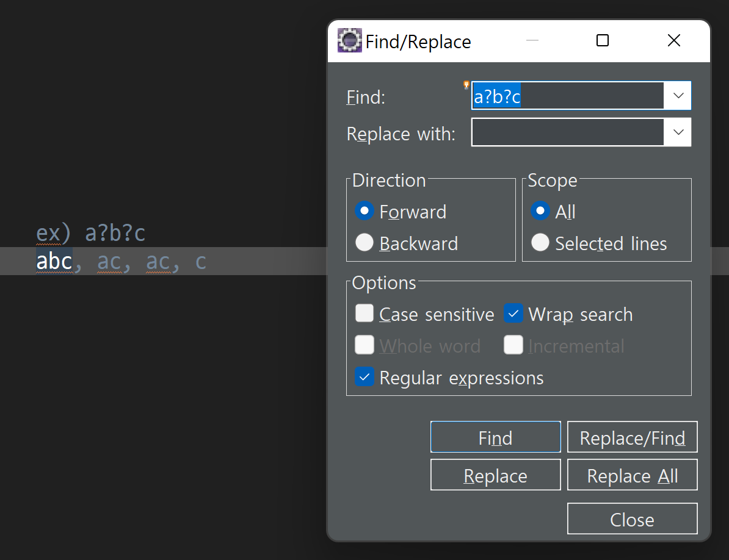Minimize the Find/Replace dialog
This screenshot has width=729, height=560.
pos(532,41)
